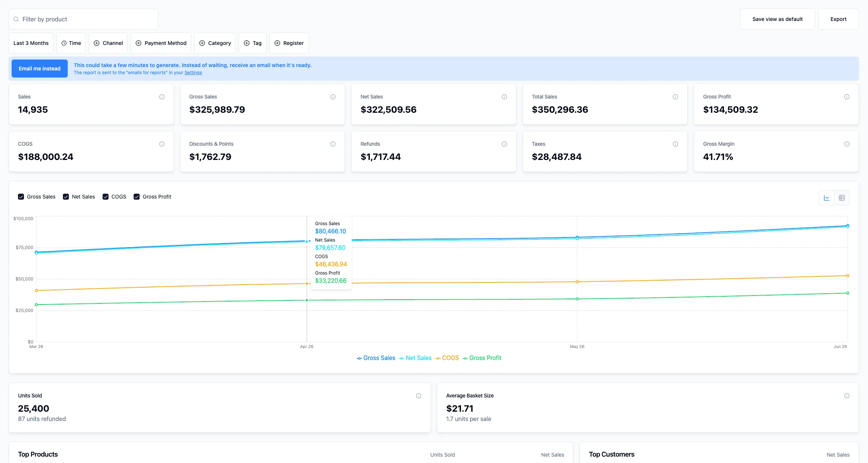Show info for Average Basket Size
Image resolution: width=868 pixels, height=463 pixels.
tap(847, 396)
